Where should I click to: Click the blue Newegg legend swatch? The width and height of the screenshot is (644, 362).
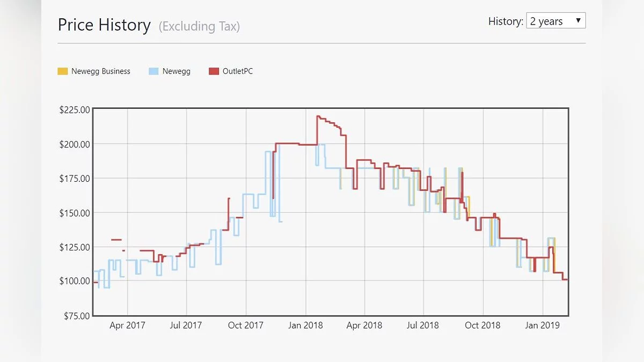[153, 71]
